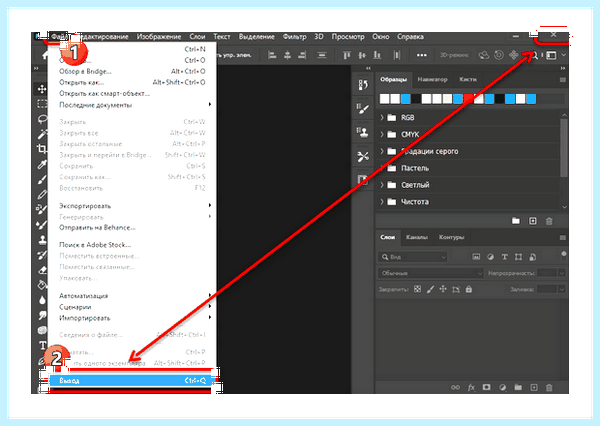
Task: Open the Изображение menu
Action: [x=159, y=37]
